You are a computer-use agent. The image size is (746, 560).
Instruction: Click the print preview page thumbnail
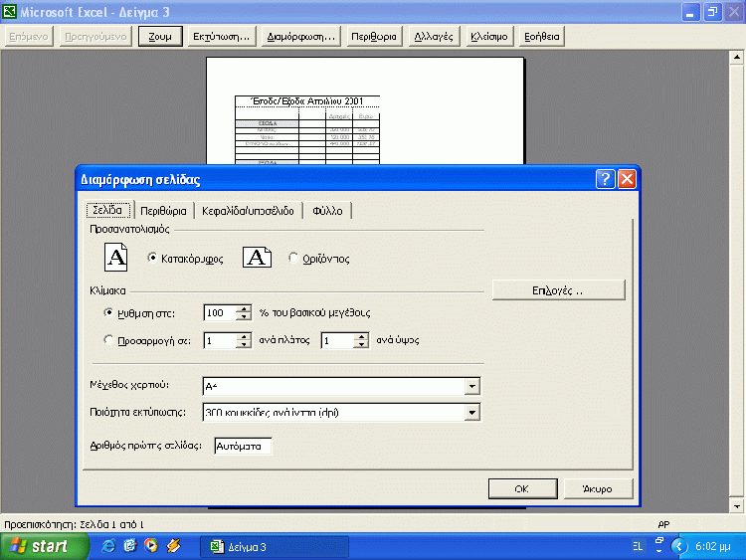365,110
